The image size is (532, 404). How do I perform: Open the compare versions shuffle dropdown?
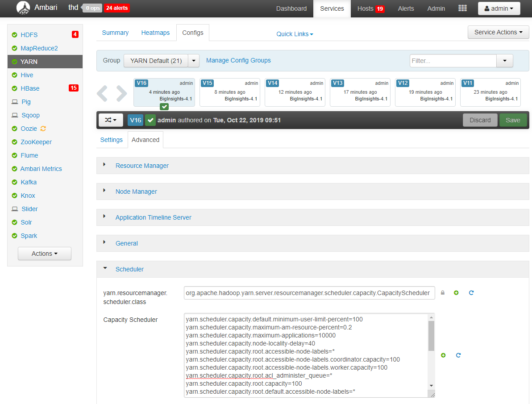point(111,120)
